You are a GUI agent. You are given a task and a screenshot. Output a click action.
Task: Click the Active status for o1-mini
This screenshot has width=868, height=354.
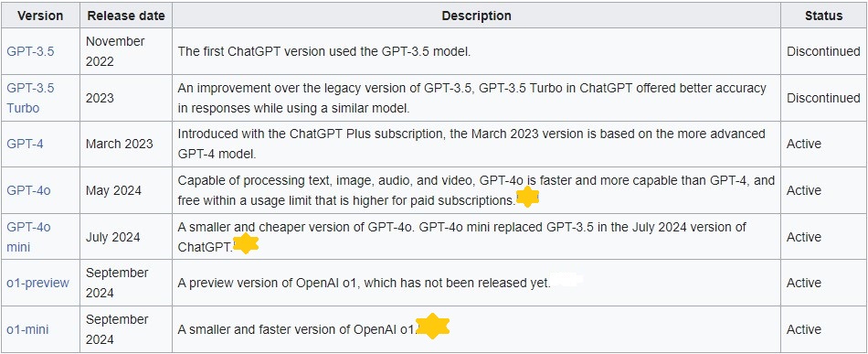pos(804,329)
